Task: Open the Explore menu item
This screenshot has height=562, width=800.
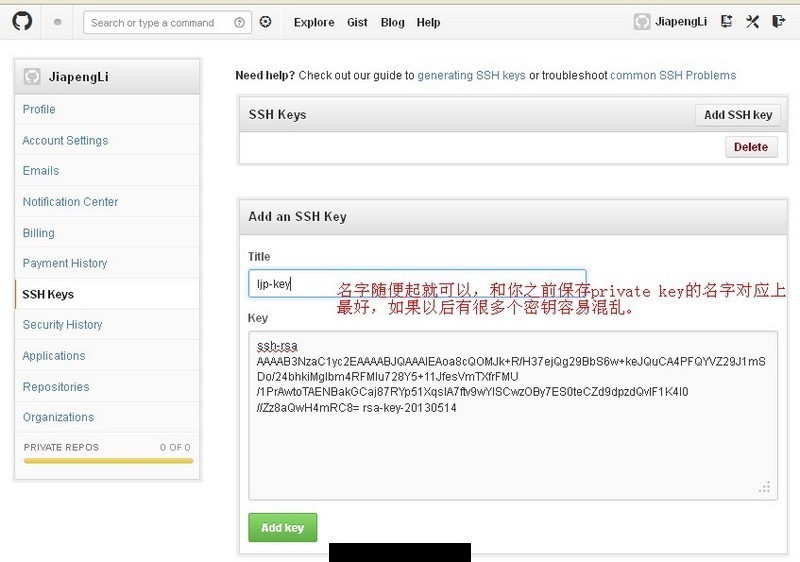Action: coord(314,22)
